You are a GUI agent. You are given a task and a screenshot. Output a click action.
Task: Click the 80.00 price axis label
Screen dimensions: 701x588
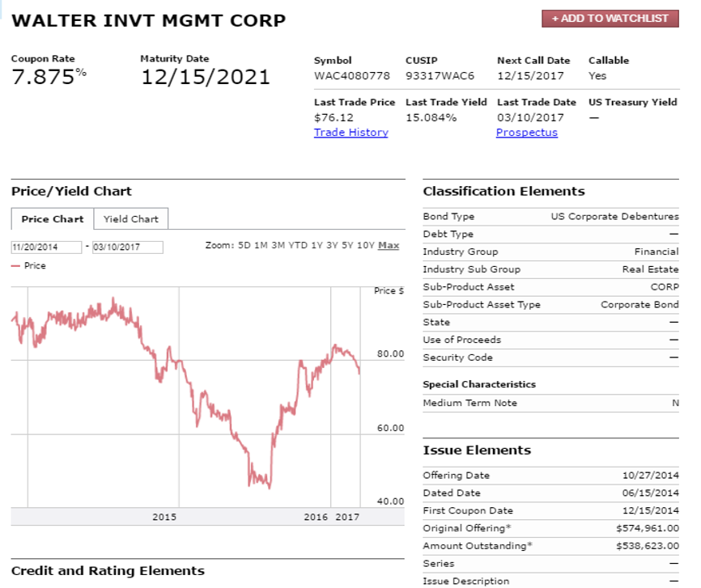click(x=390, y=354)
